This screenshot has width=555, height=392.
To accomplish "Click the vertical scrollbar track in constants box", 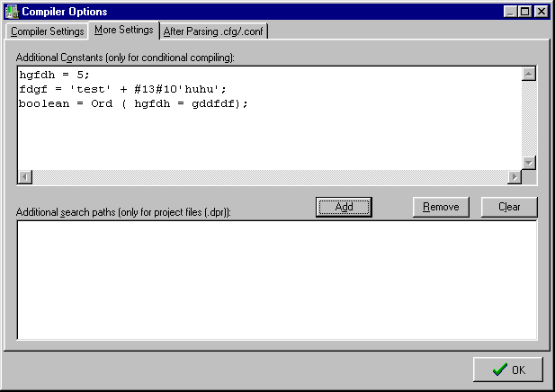I will coord(529,117).
